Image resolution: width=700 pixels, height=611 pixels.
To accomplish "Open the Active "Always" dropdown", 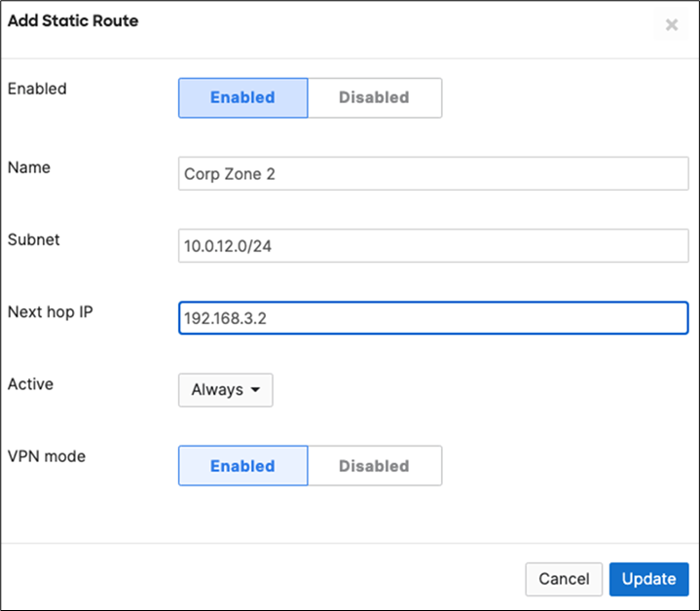I will pos(226,390).
